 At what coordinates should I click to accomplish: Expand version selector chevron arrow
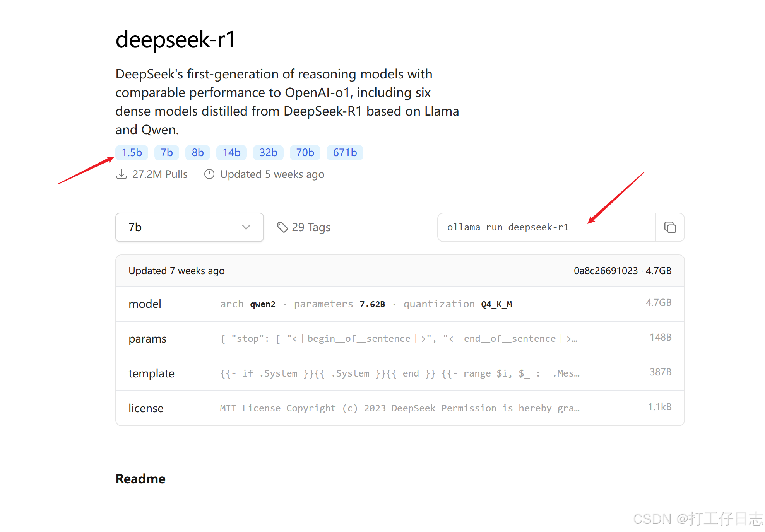coord(246,227)
